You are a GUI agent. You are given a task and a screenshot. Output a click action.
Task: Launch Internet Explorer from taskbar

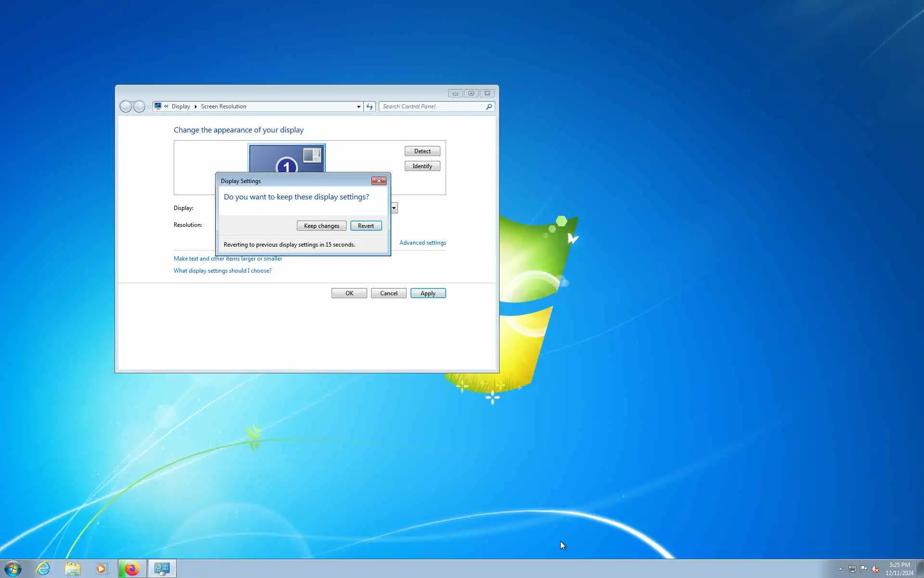[x=43, y=568]
